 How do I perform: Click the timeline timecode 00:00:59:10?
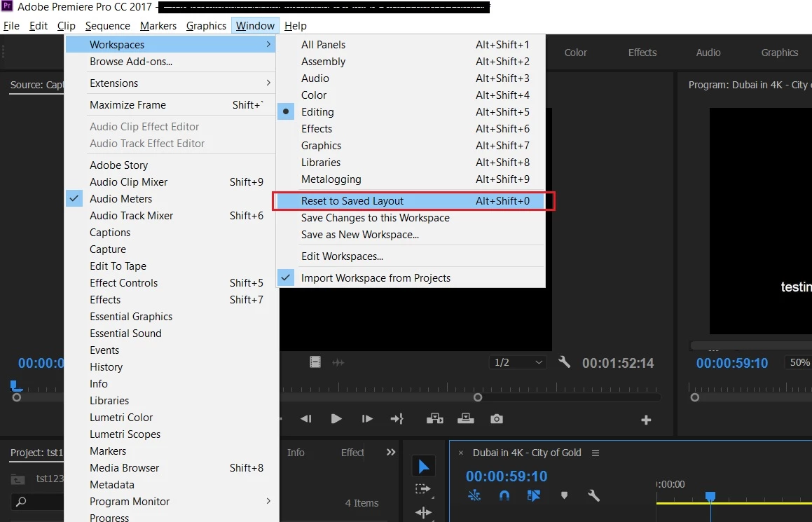coord(506,476)
